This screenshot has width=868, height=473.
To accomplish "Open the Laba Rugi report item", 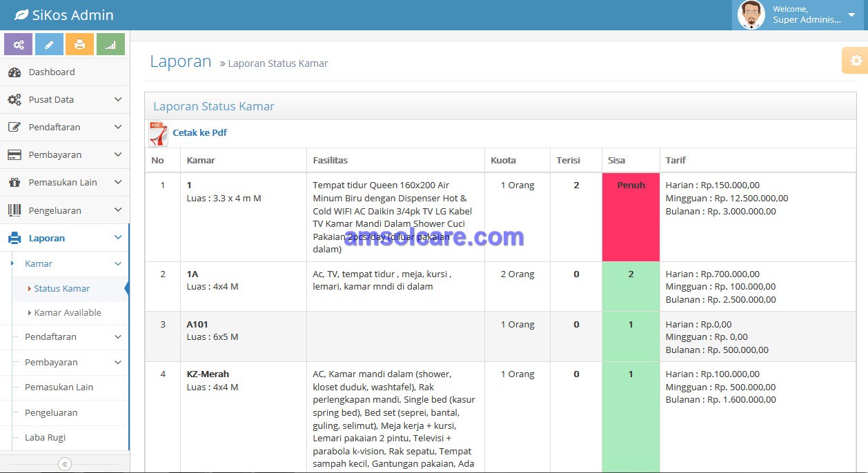I will [45, 437].
